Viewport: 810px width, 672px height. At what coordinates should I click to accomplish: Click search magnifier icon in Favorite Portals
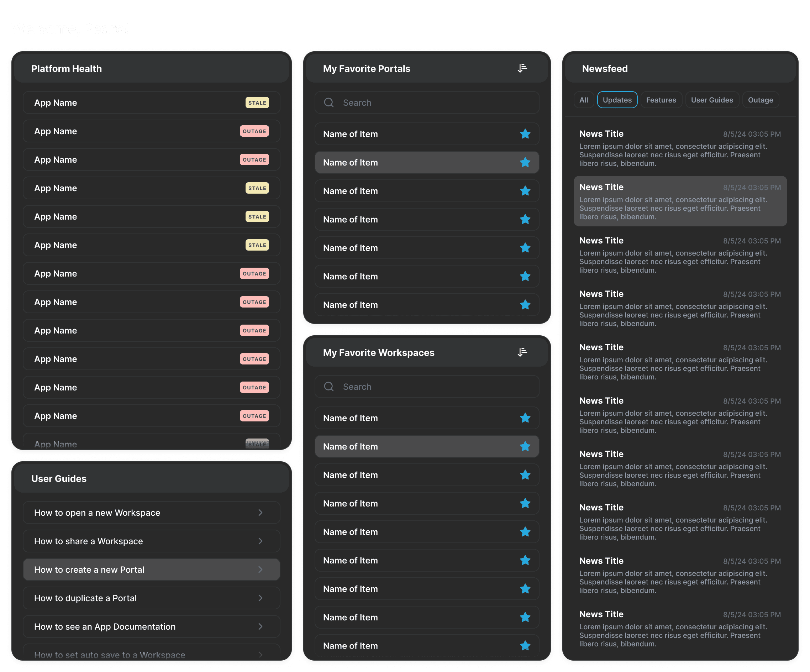pyautogui.click(x=328, y=103)
